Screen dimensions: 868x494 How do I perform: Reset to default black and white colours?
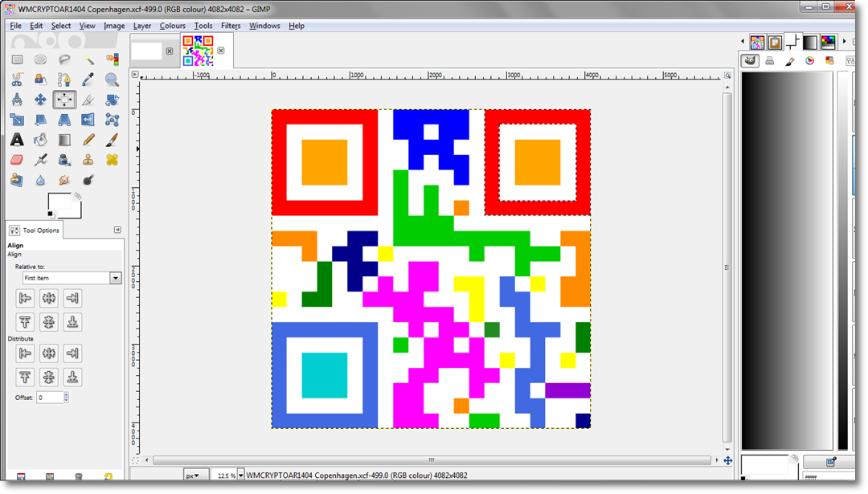pyautogui.click(x=51, y=214)
